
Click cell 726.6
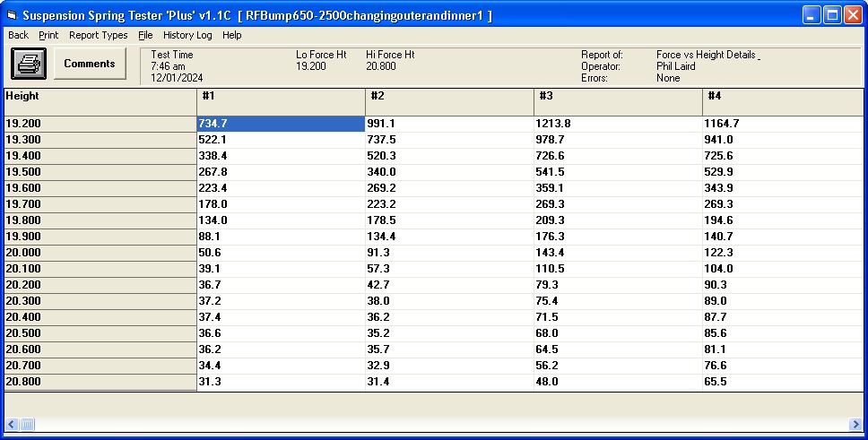coord(618,156)
